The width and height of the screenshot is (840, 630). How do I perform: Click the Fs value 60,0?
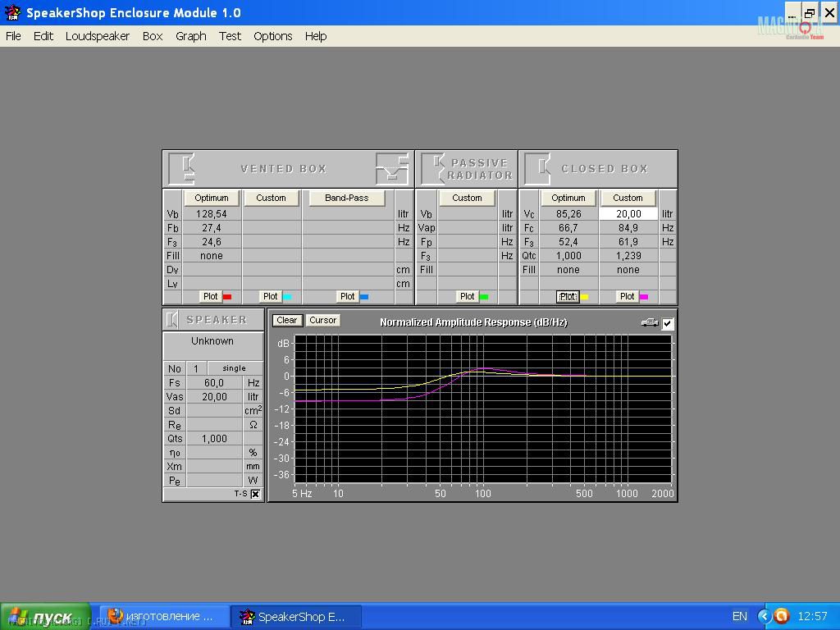[x=214, y=382]
